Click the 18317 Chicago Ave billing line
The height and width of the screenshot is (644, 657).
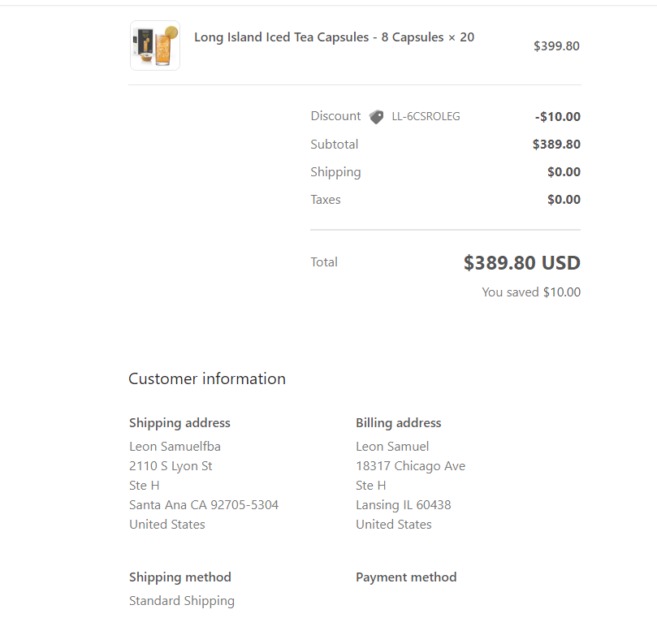(411, 466)
